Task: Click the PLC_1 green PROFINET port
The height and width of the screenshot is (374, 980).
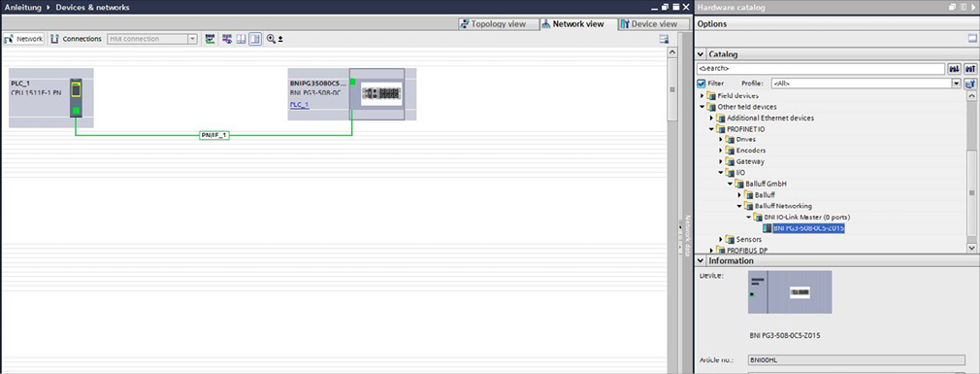Action: point(76,111)
